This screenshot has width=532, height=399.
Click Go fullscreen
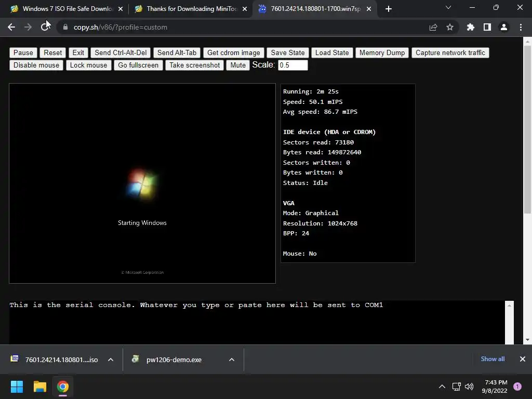click(138, 65)
